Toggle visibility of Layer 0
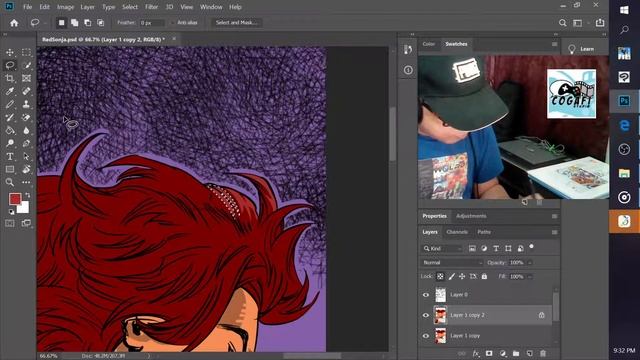Screen dimensions: 640x360 pos(426,295)
